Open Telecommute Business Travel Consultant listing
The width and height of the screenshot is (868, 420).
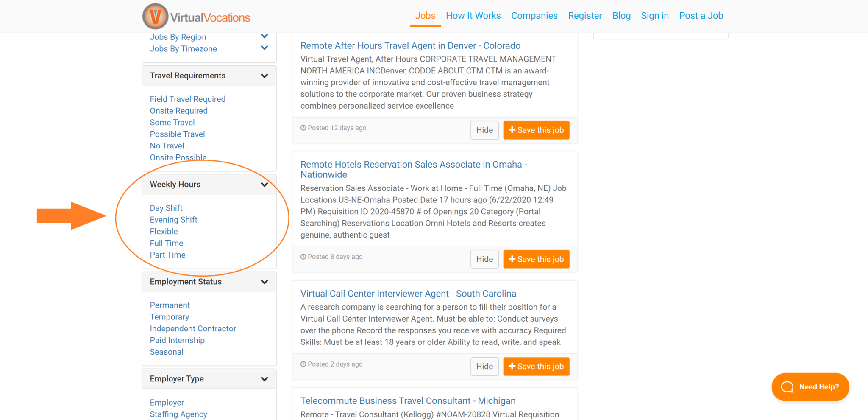408,401
